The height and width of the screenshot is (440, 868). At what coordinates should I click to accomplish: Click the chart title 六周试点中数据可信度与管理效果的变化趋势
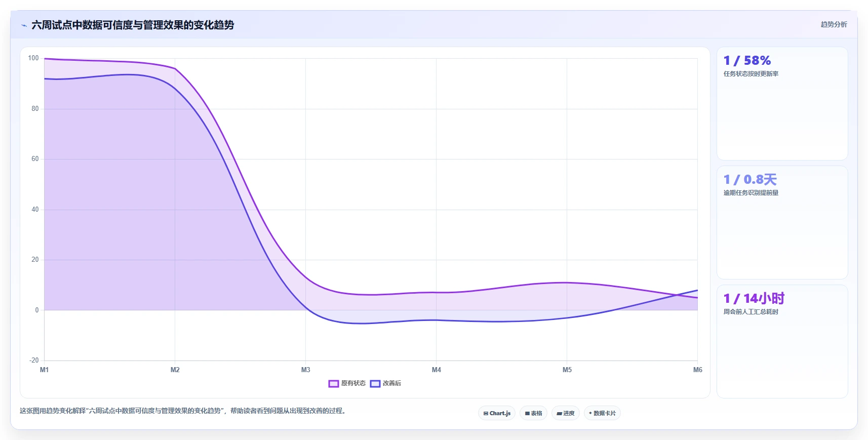133,25
